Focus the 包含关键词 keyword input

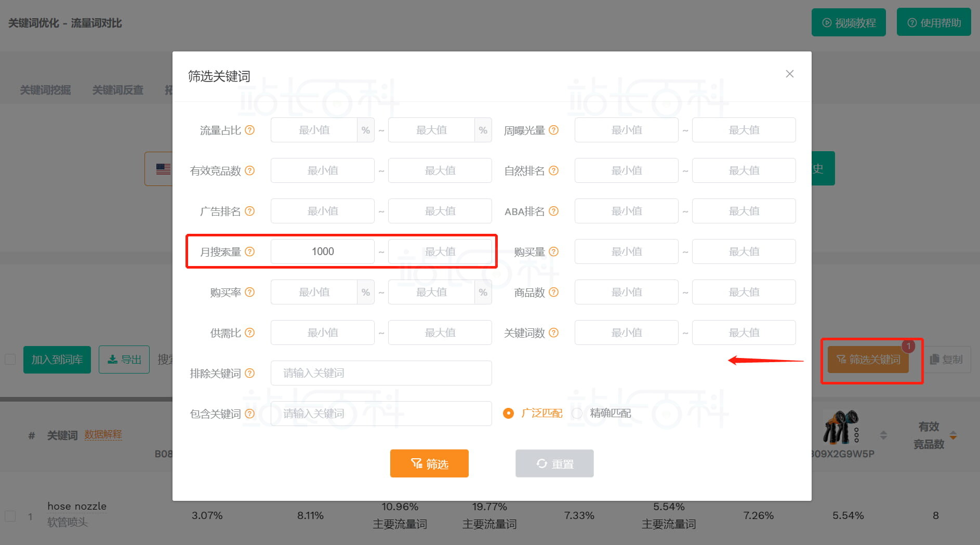tap(381, 414)
